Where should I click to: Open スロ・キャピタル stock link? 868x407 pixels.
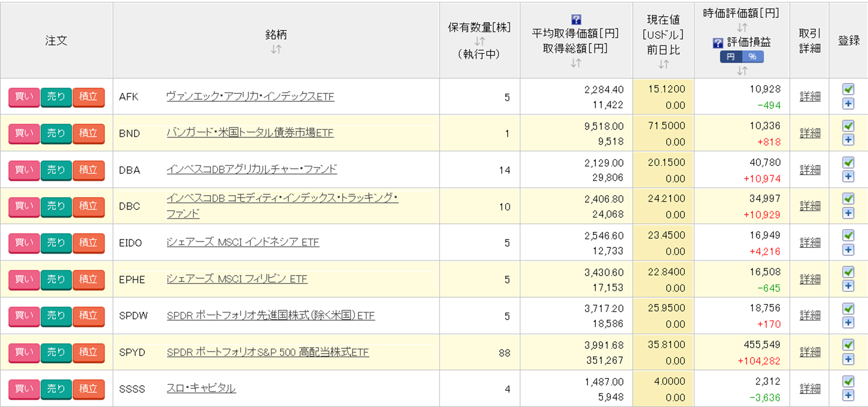201,388
